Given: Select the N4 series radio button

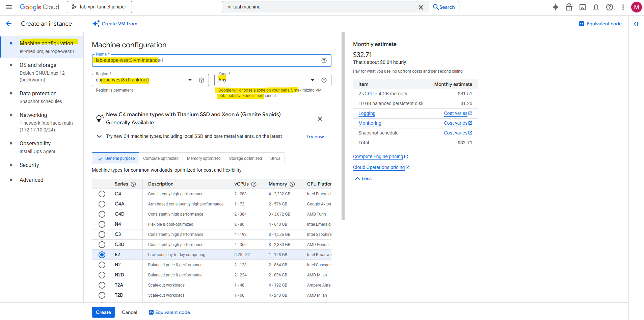Looking at the screenshot, I should click(x=102, y=224).
